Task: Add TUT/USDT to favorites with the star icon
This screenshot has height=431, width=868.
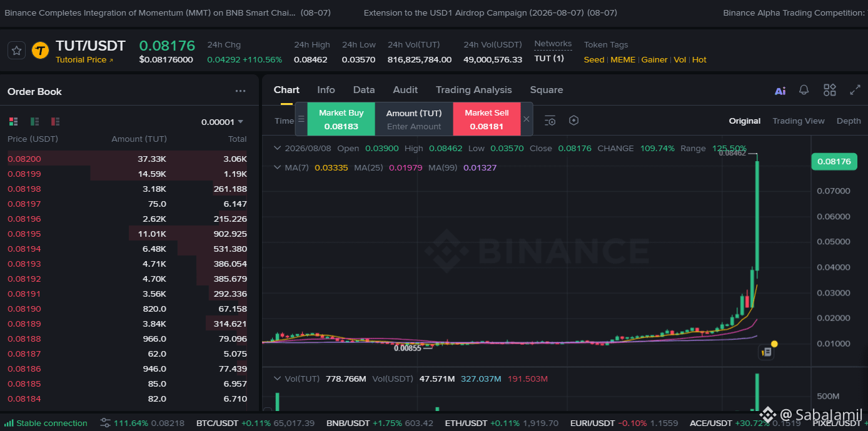Action: 16,51
